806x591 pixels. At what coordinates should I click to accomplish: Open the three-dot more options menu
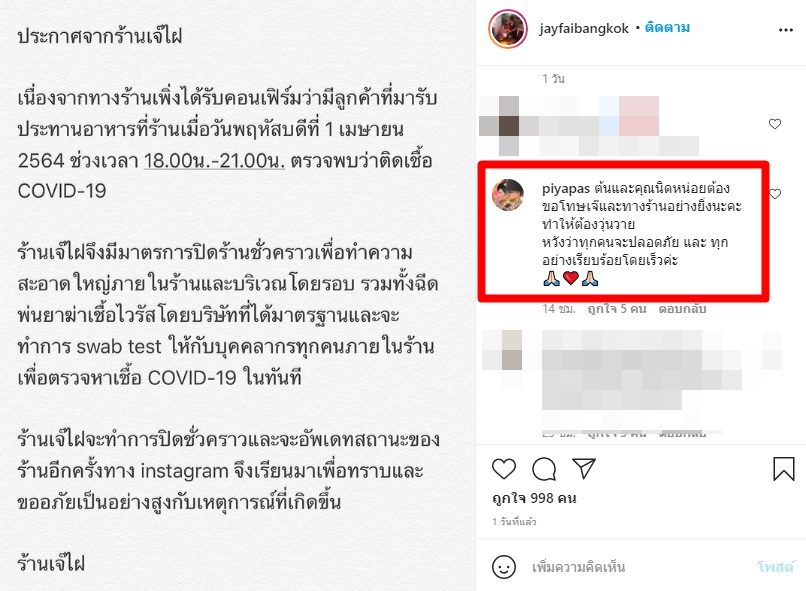tap(785, 30)
